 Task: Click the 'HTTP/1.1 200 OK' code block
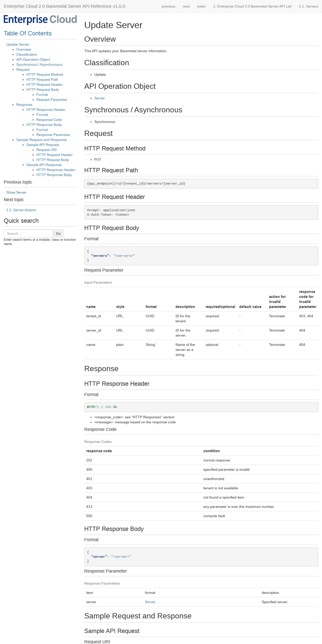201,407
